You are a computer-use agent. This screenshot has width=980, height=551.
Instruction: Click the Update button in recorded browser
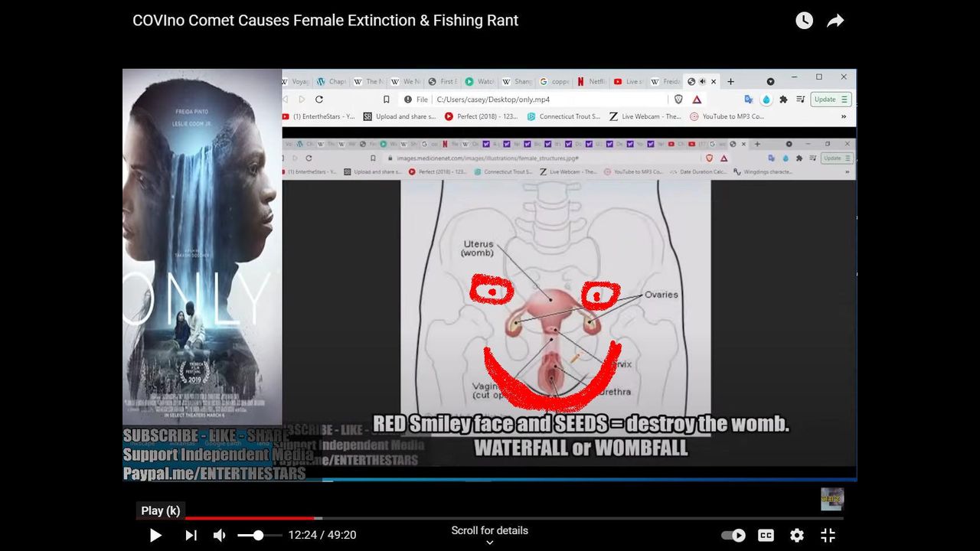click(830, 99)
